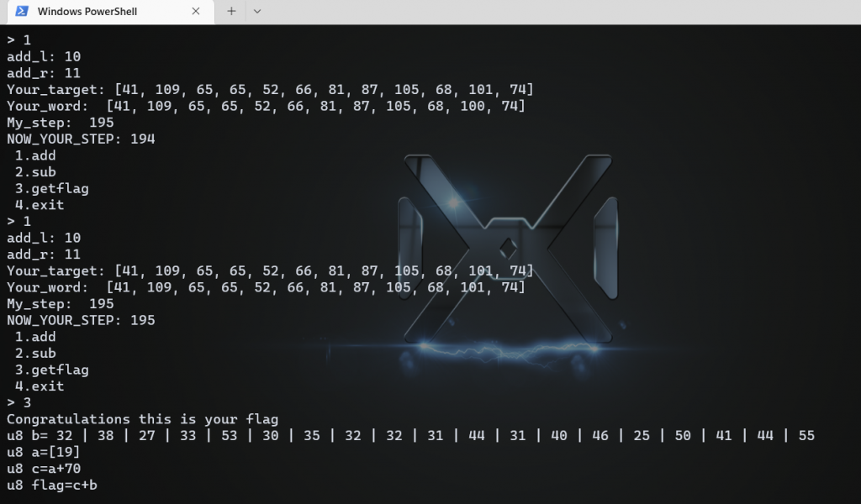Close the Windows PowerShell tab
861x504 pixels.
click(x=196, y=12)
